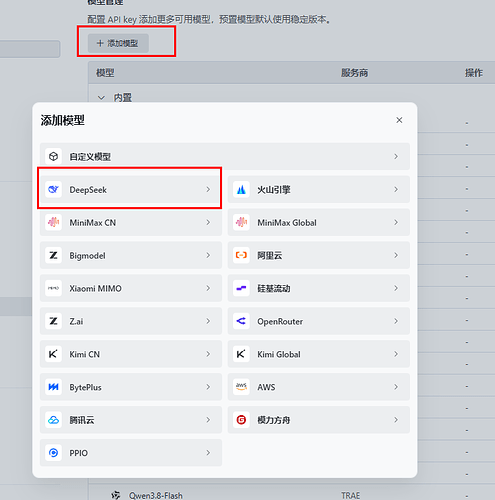The image size is (495, 500).
Task: Click the 操作 column header
Action: (474, 73)
